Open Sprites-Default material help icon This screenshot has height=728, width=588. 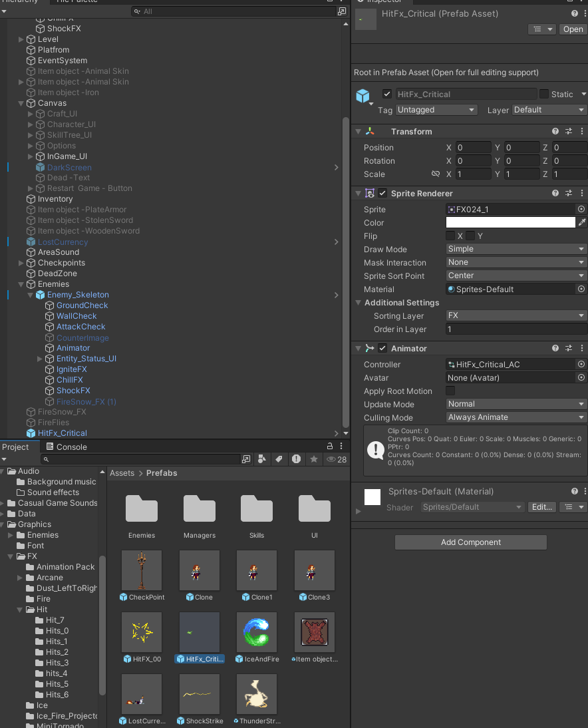point(575,491)
